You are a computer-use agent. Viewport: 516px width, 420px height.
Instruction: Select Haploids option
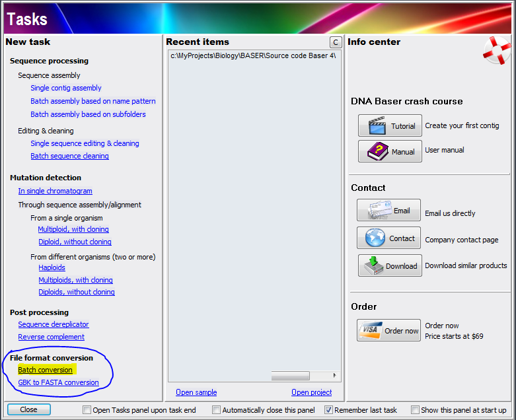[52, 267]
